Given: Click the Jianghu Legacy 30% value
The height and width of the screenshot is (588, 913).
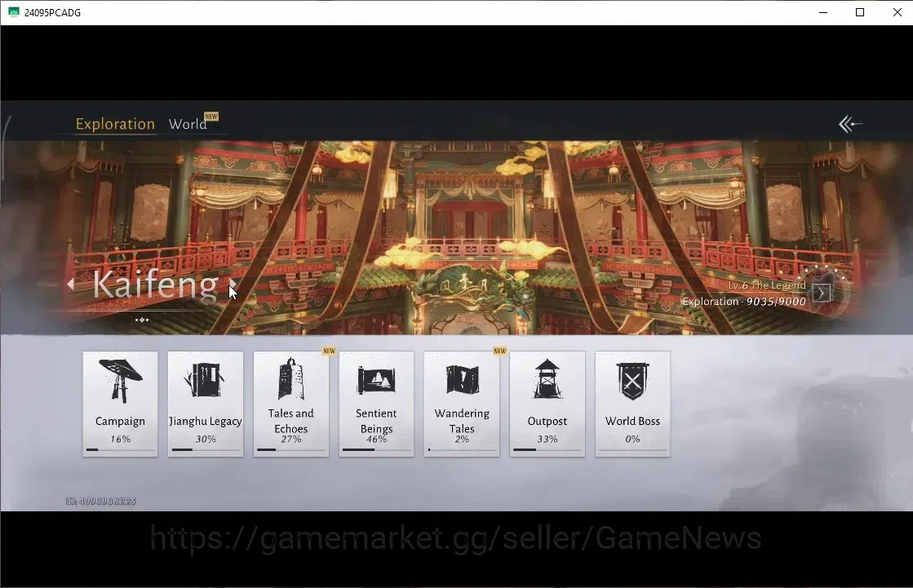Looking at the screenshot, I should (206, 439).
